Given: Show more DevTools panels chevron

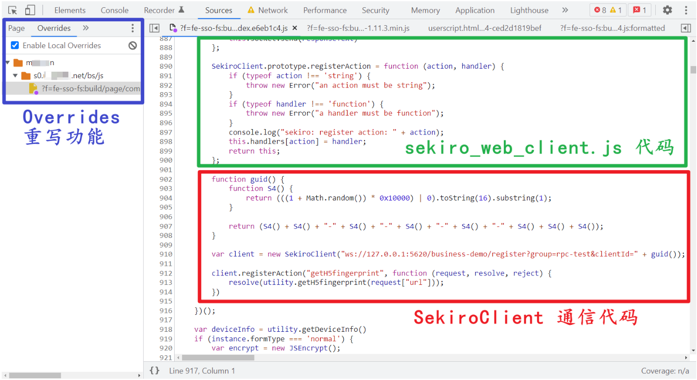Looking at the screenshot, I should pos(565,10).
